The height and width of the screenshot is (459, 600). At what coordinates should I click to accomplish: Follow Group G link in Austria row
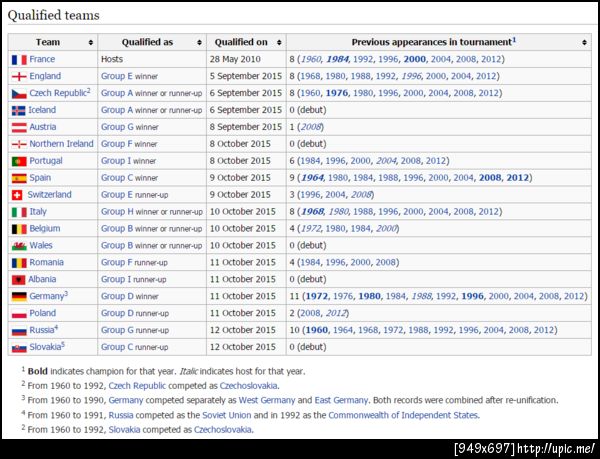tap(117, 127)
